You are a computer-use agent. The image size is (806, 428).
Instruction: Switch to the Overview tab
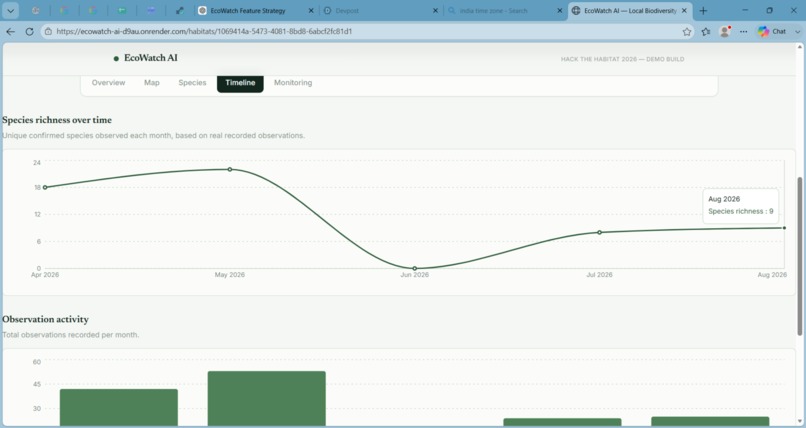[108, 83]
